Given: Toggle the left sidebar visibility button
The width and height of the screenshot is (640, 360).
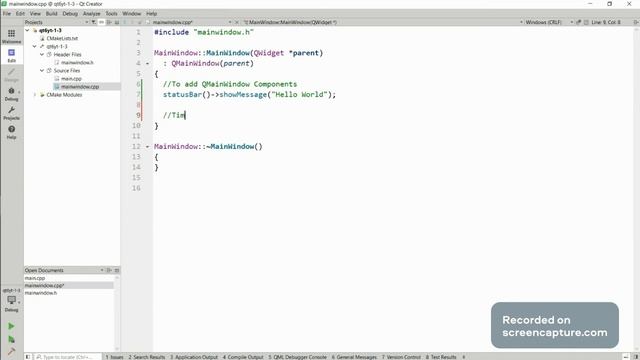Looking at the screenshot, I should [x=28, y=357].
